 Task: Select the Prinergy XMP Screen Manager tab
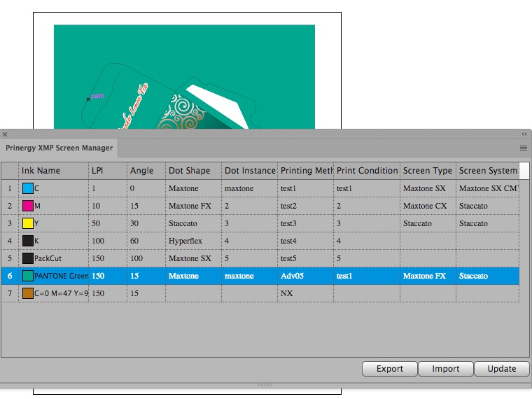(x=59, y=148)
